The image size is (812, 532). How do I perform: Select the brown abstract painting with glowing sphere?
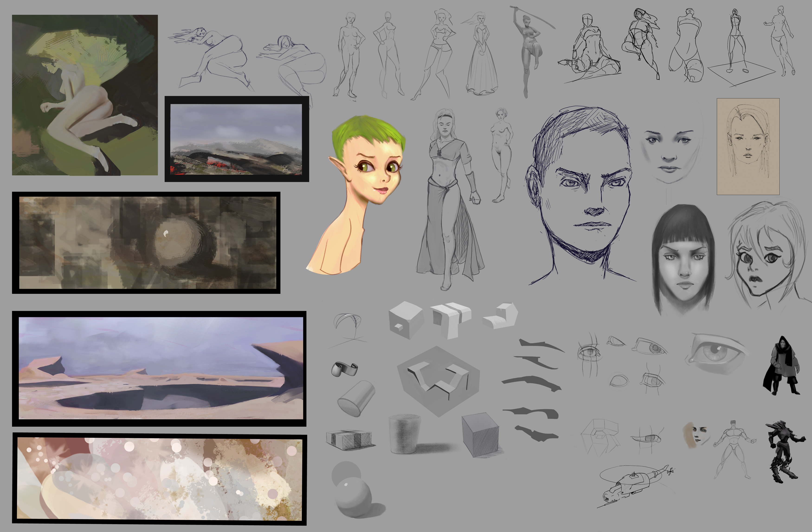point(146,243)
